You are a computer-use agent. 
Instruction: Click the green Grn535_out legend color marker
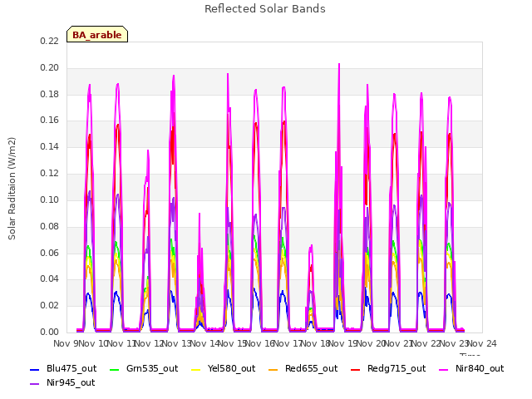coord(115,370)
